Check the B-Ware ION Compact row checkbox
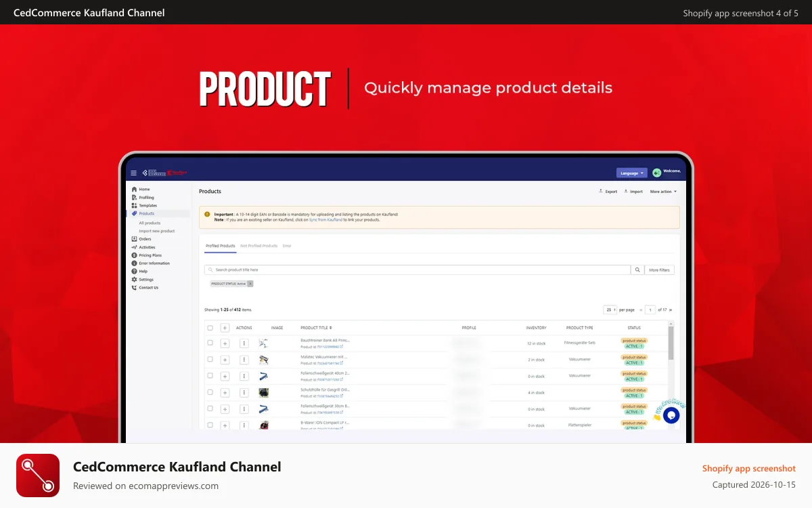The width and height of the screenshot is (812, 508). coord(210,425)
